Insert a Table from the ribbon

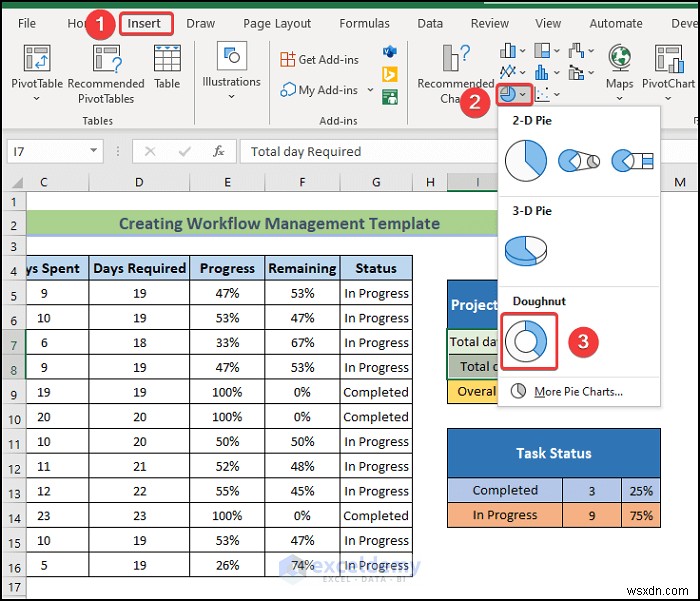(x=167, y=66)
